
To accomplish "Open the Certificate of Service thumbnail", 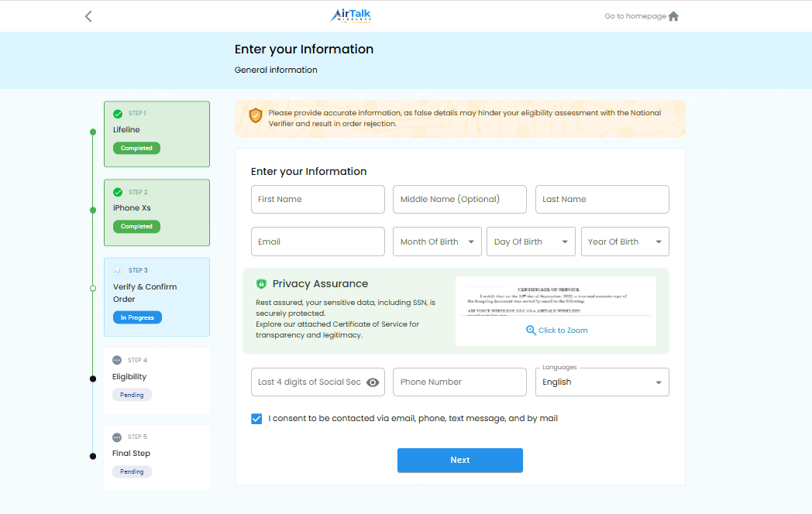I will [x=556, y=302].
